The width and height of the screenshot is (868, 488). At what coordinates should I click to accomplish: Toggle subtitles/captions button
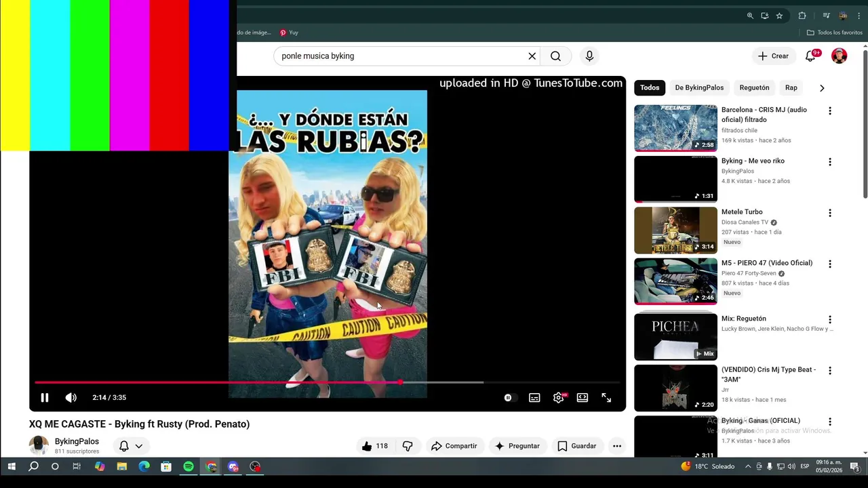(534, 398)
